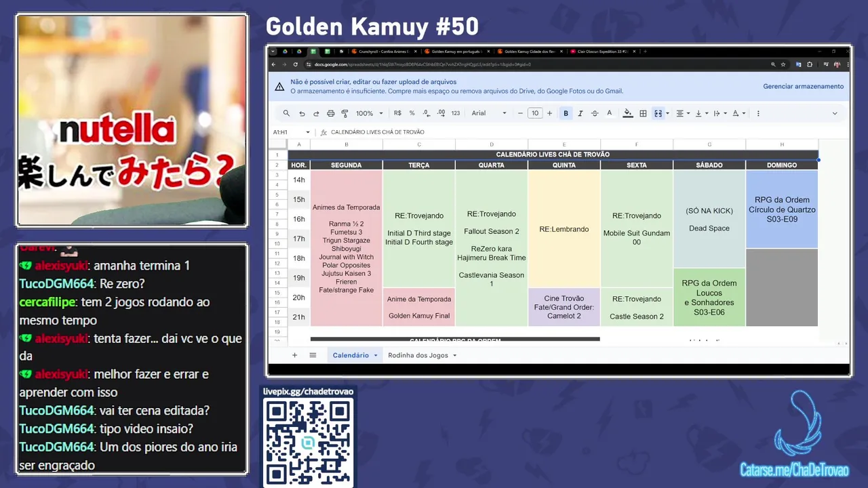The height and width of the screenshot is (488, 868).
Task: Add a new sheet with plus
Action: click(294, 355)
